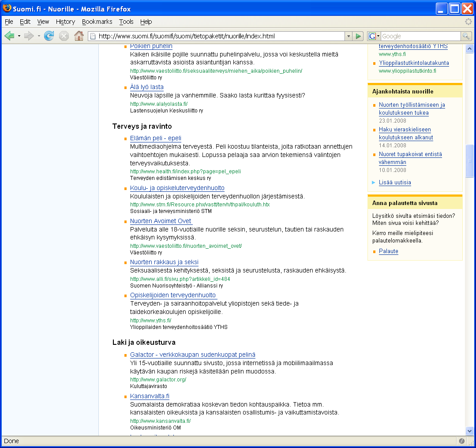Click the http://www.kansanvalta.fi/ URL text
This screenshot has width=476, height=448.
160,421
